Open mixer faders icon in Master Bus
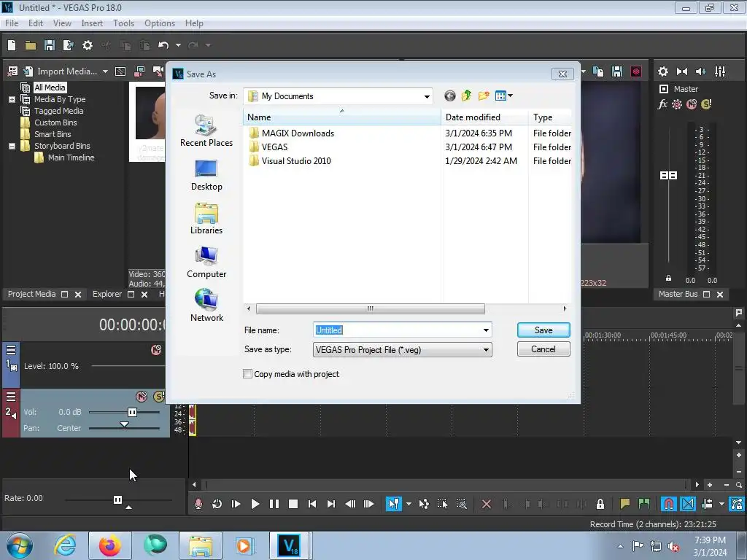This screenshot has width=747, height=560. (x=720, y=71)
